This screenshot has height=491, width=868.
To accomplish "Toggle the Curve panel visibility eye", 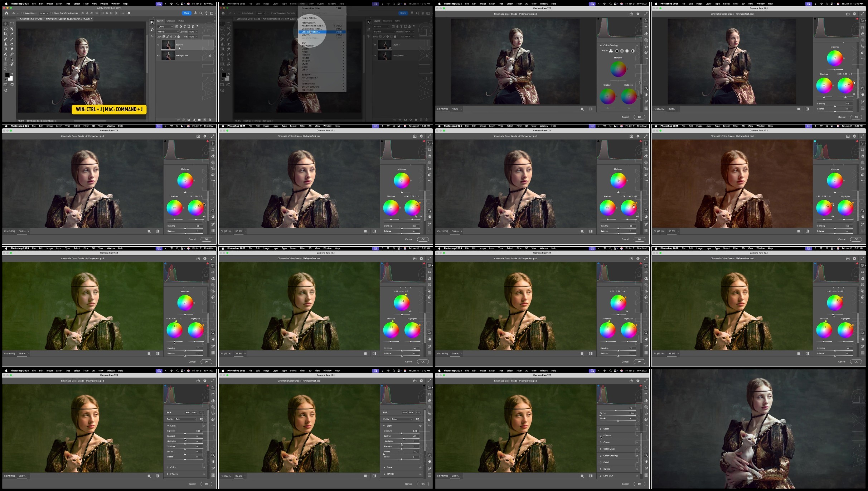I will pos(637,442).
